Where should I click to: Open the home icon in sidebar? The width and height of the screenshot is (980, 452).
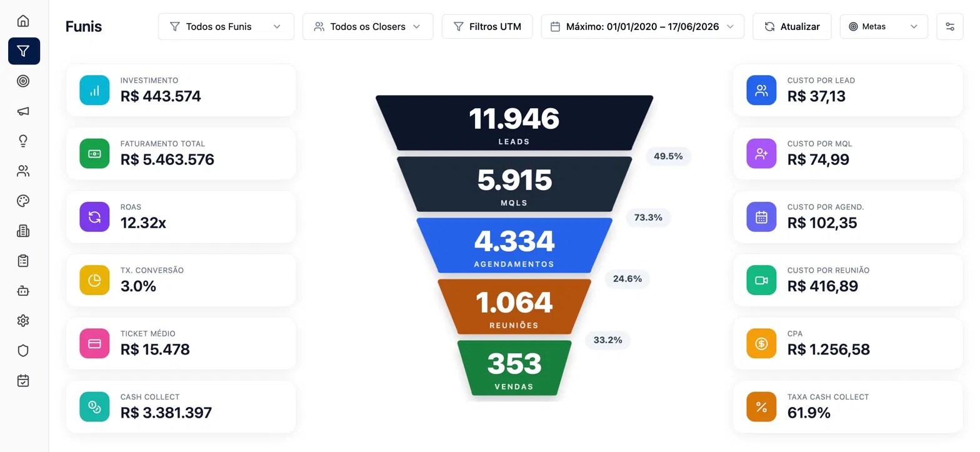(x=23, y=21)
